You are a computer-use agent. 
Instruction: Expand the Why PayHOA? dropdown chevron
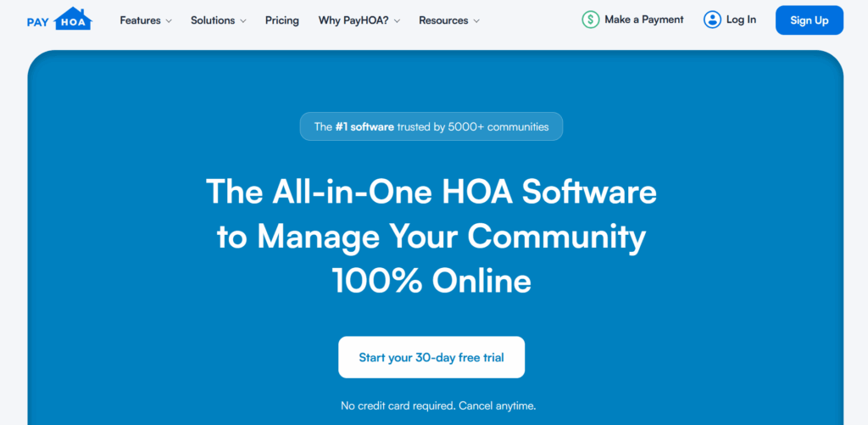click(397, 21)
